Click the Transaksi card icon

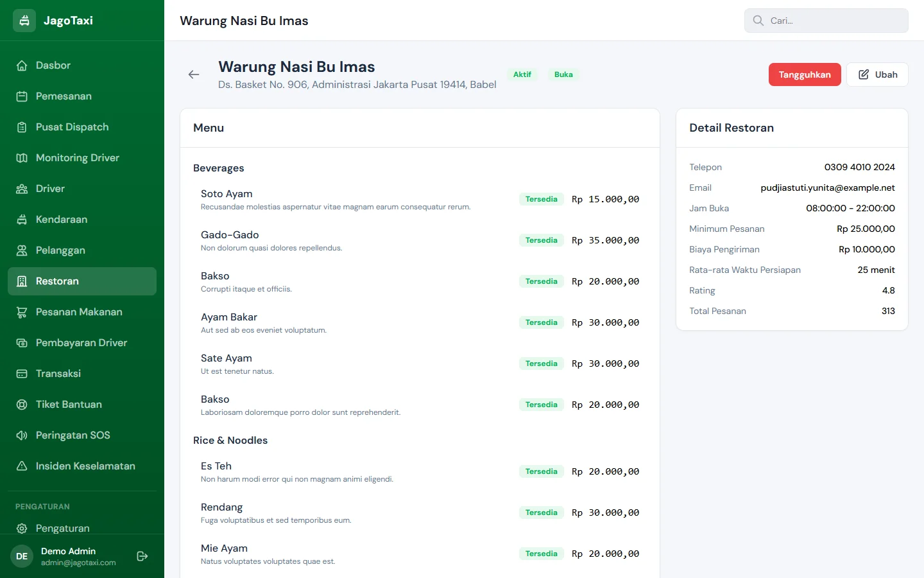click(22, 374)
